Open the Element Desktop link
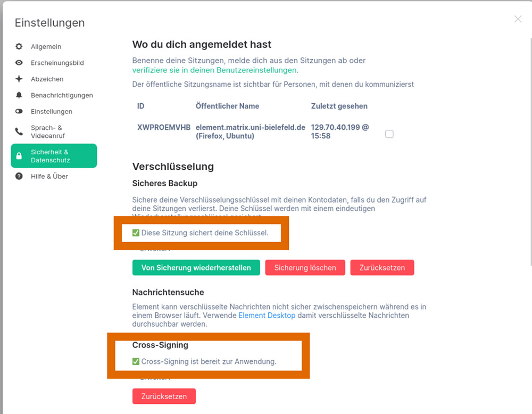The height and width of the screenshot is (414, 532). (267, 315)
